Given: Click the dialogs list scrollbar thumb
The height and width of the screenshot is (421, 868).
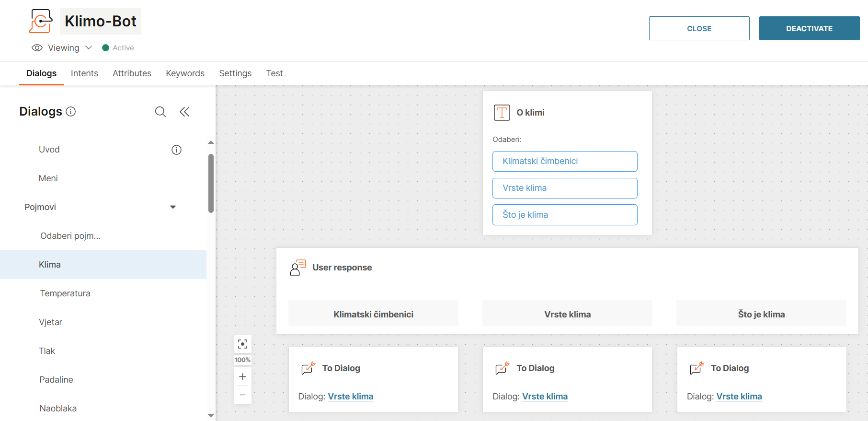Looking at the screenshot, I should tap(211, 183).
